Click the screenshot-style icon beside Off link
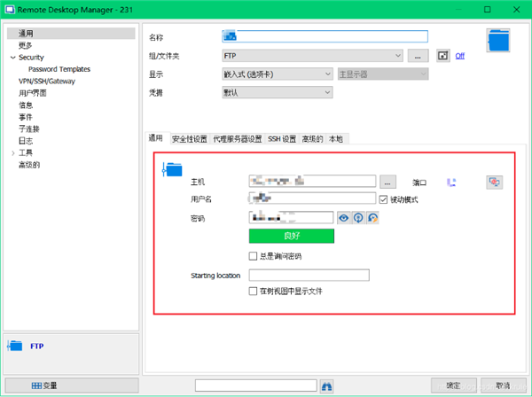The width and height of the screenshot is (532, 397). coord(442,56)
